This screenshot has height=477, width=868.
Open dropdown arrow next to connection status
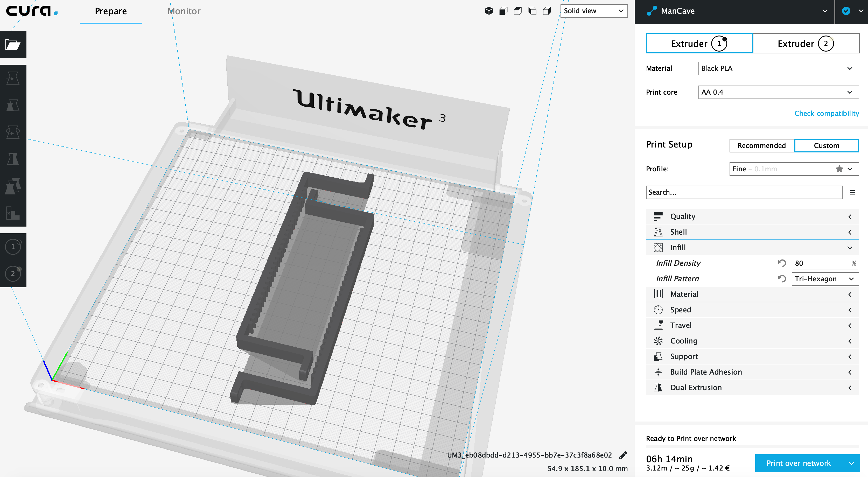tap(861, 11)
